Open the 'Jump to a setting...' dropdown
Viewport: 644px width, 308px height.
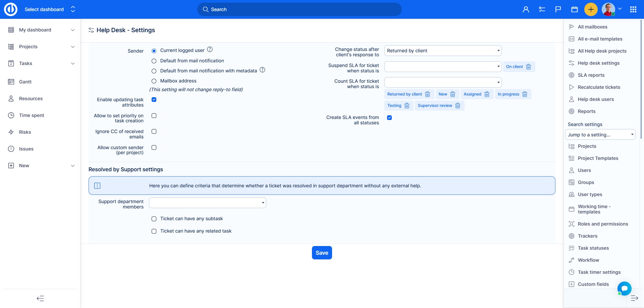[x=600, y=135]
